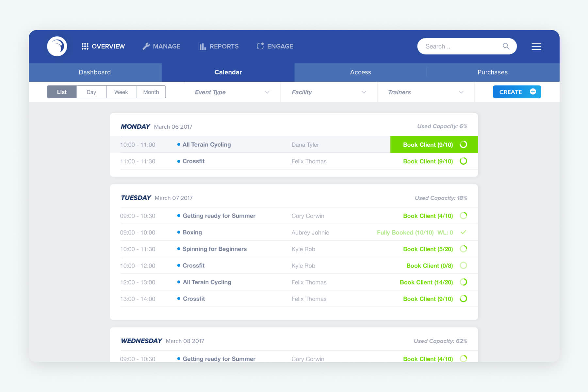
Task: Open the Event Type dropdown
Action: [232, 92]
